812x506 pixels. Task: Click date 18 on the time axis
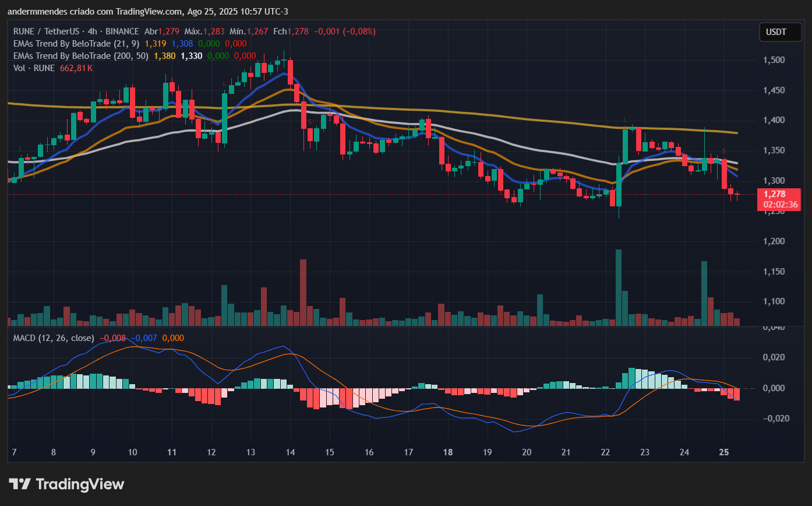click(x=448, y=452)
